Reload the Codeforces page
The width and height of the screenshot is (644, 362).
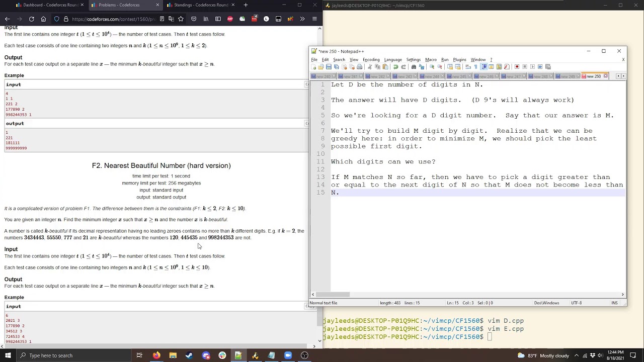tap(31, 19)
